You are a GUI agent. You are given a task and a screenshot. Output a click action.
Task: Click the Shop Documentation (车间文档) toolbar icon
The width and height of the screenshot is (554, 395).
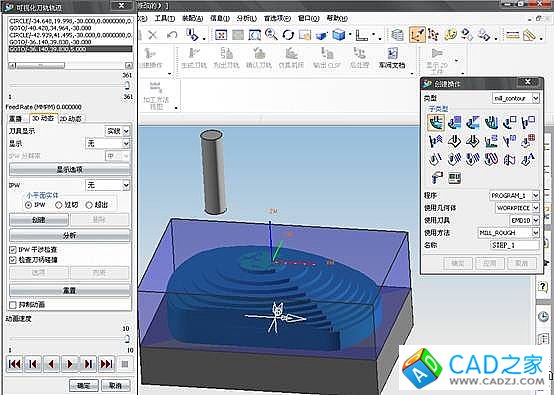392,58
